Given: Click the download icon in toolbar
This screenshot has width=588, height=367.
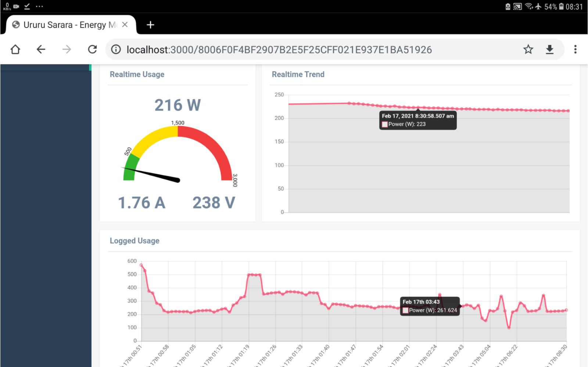Looking at the screenshot, I should [549, 49].
